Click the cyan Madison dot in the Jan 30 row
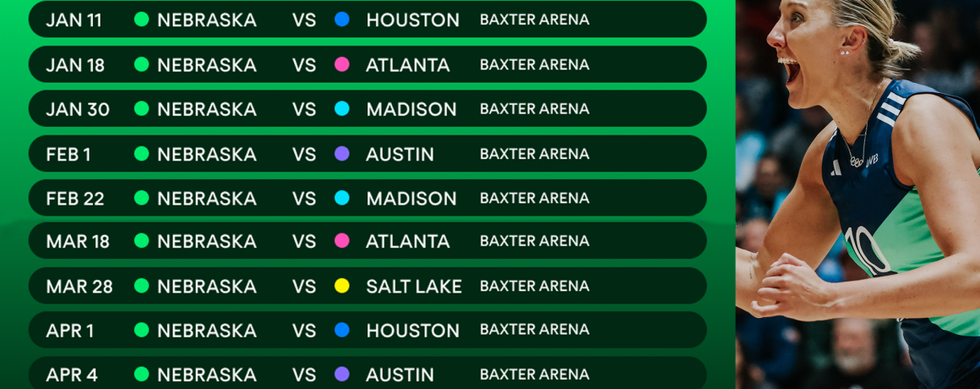The height and width of the screenshot is (389, 980). pyautogui.click(x=342, y=109)
